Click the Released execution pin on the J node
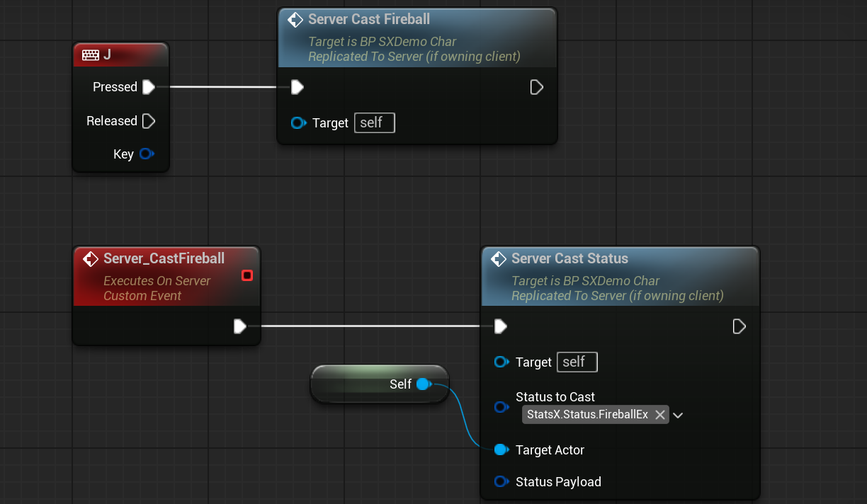The image size is (867, 504). [148, 120]
